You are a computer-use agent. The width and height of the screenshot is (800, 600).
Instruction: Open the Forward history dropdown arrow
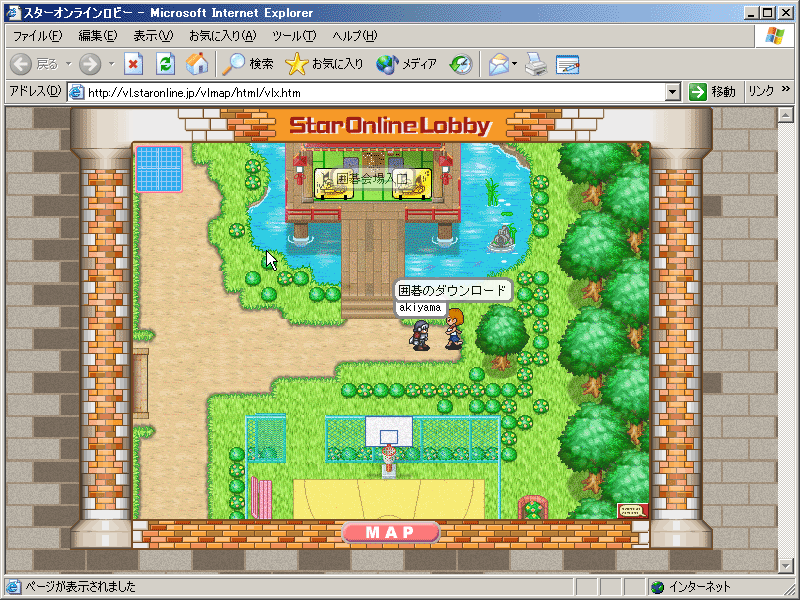coord(111,64)
